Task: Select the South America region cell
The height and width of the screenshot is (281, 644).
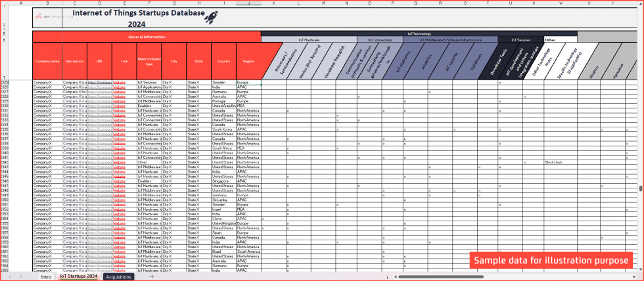Action: pyautogui.click(x=248, y=251)
